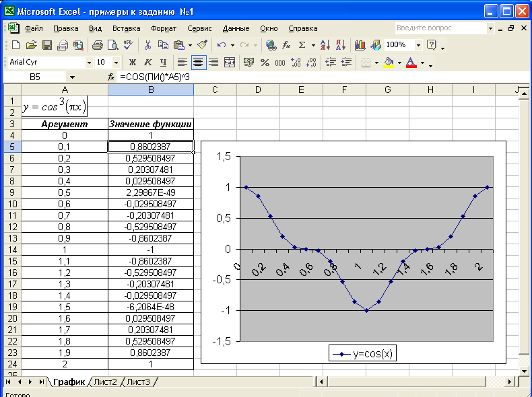Click the fx button beside formula bar
Viewport: 532px width, 397px height.
click(111, 77)
